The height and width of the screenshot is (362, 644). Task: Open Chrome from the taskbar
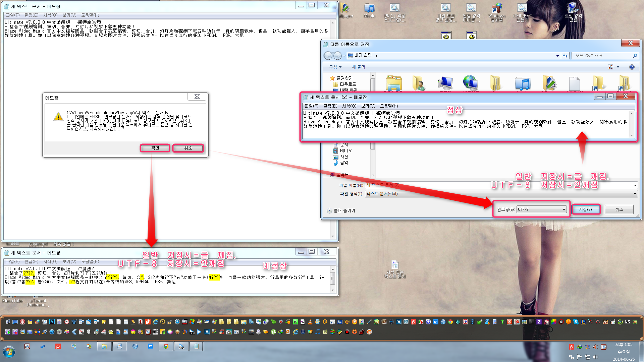coord(166,347)
